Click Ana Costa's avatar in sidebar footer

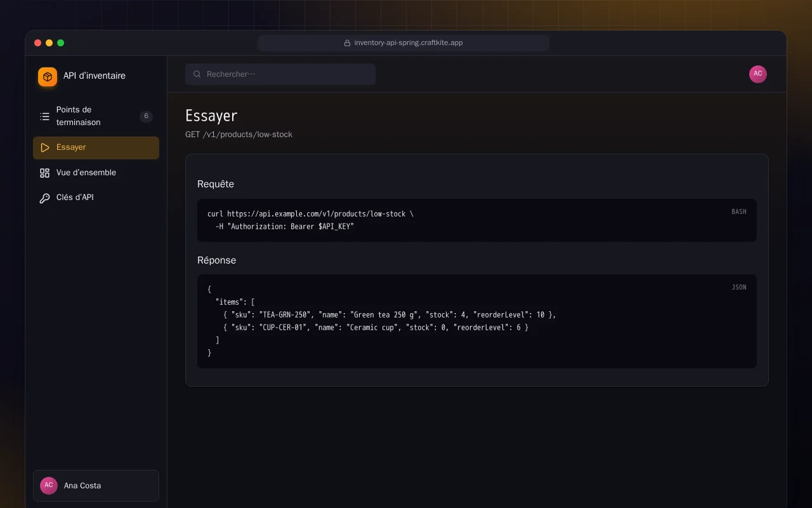point(49,486)
